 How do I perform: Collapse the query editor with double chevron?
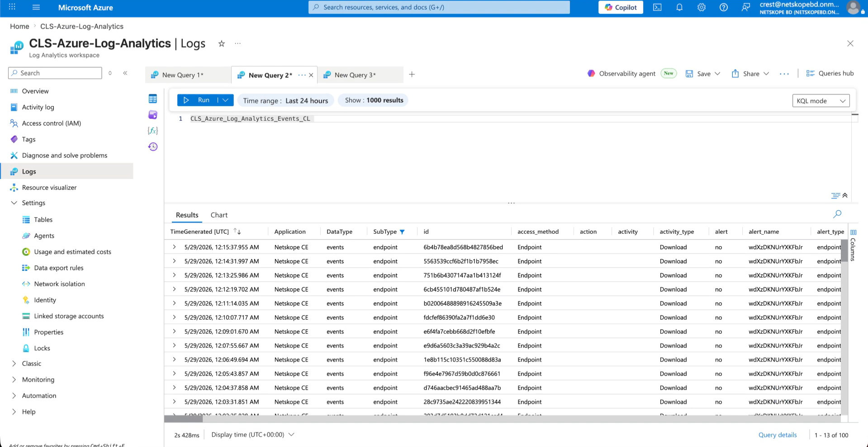(x=845, y=195)
